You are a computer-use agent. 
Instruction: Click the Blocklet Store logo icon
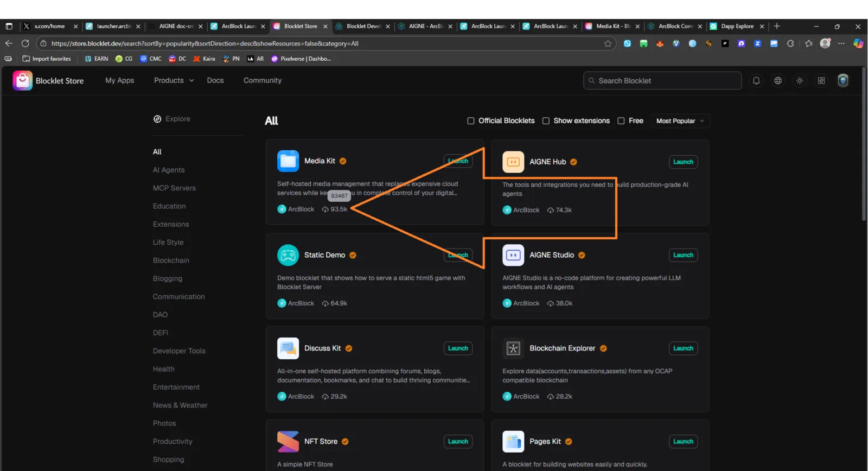(x=22, y=81)
